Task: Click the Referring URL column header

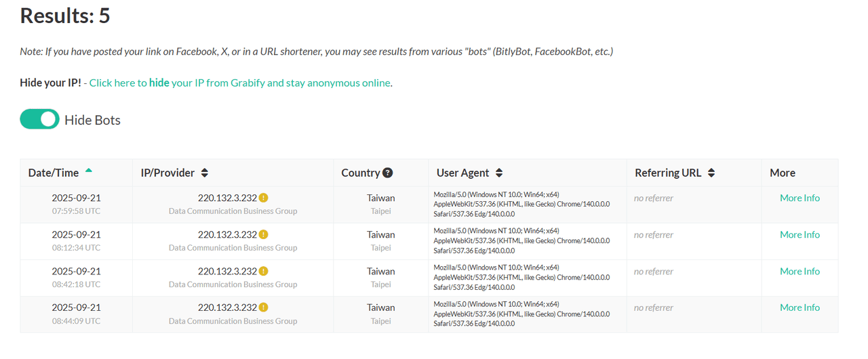Action: click(x=694, y=173)
